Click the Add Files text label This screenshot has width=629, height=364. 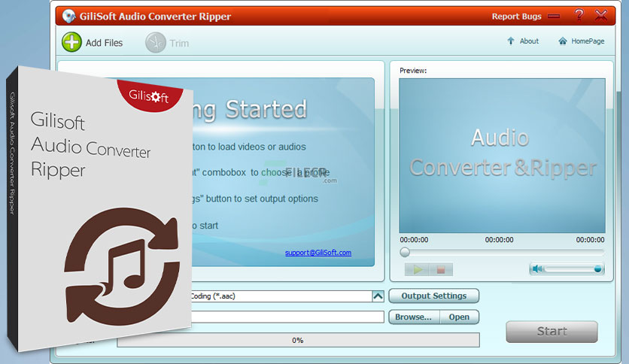[104, 43]
